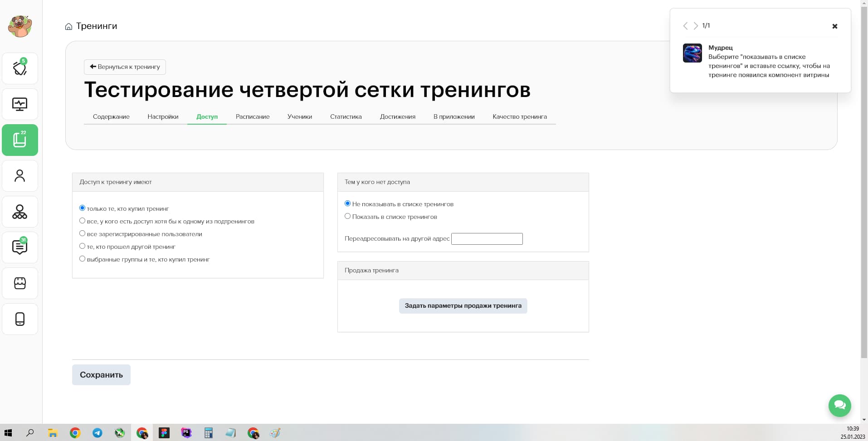Viewport: 868px width, 441px height.
Task: Select "Показать в списке тренингов" radio option
Action: [x=348, y=216]
